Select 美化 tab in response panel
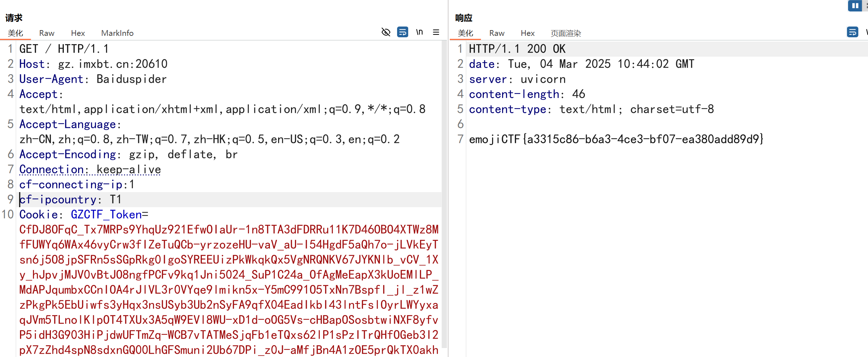The image size is (868, 357). coord(466,33)
